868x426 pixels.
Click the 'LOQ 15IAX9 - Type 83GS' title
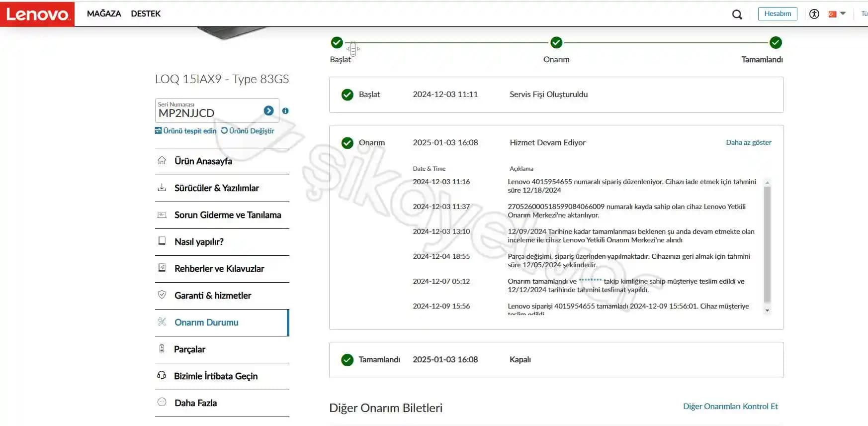(222, 79)
